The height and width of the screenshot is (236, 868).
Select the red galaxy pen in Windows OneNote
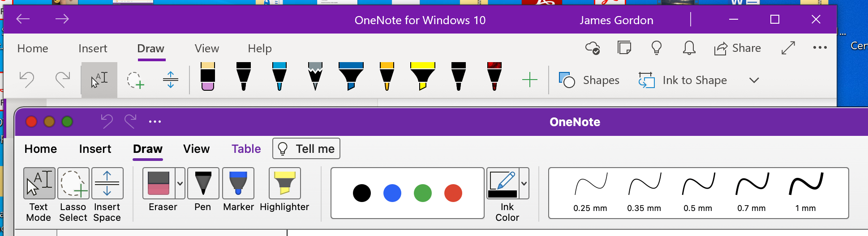tap(494, 76)
